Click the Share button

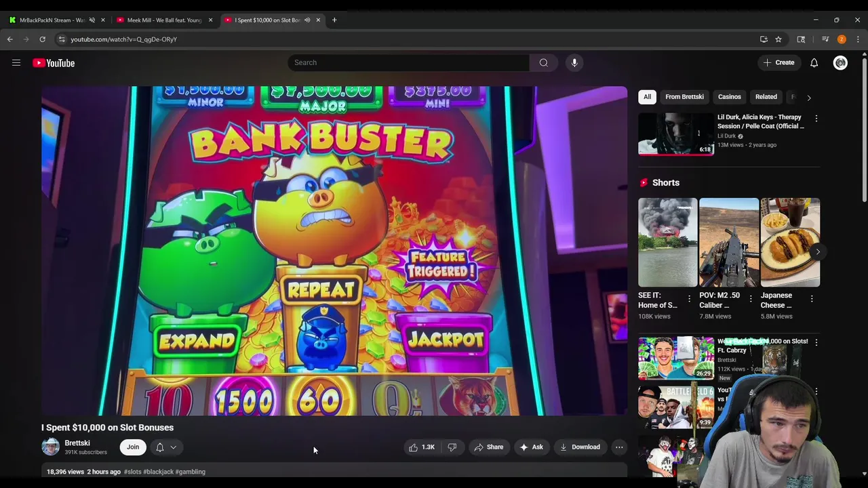click(x=488, y=447)
